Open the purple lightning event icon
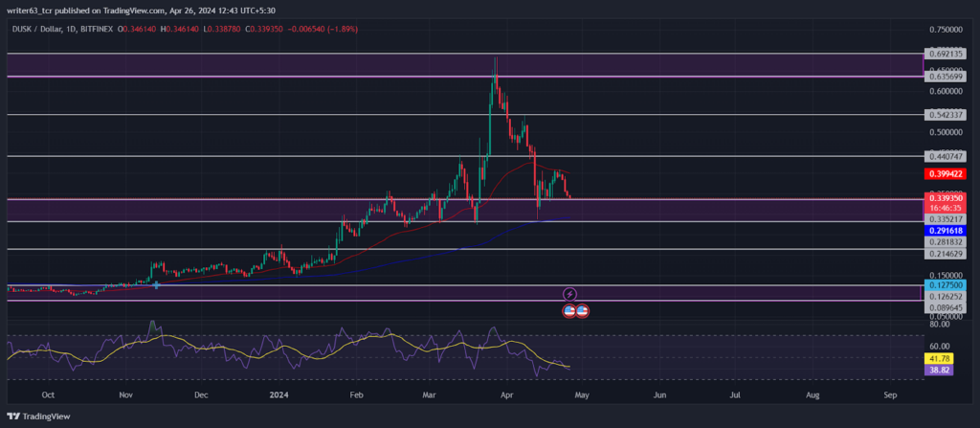The image size is (980, 428). click(569, 293)
